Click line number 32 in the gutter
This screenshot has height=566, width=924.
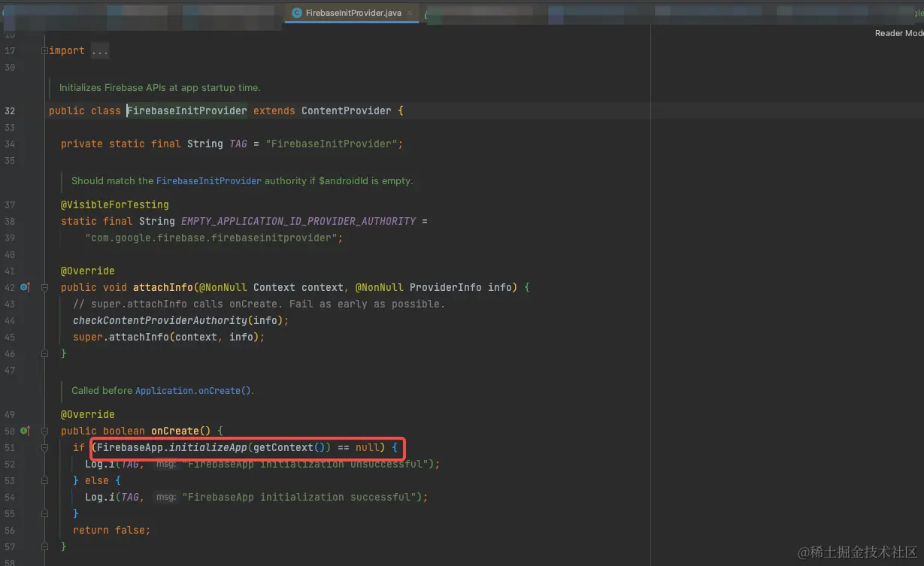[10, 110]
